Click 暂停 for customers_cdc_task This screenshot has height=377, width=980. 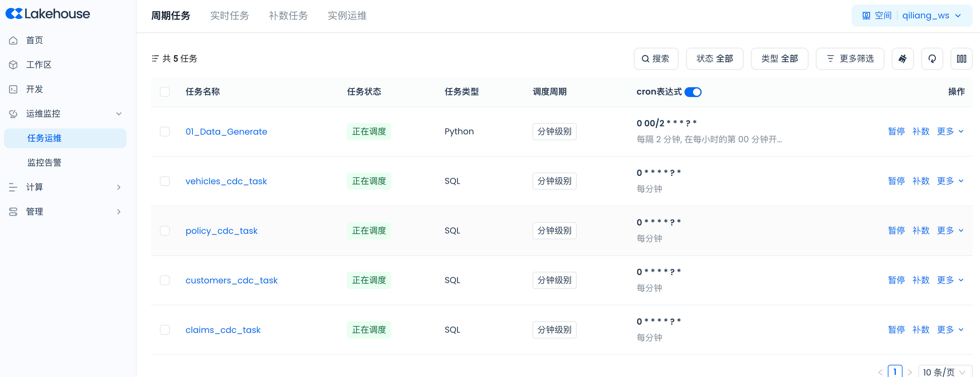point(896,280)
